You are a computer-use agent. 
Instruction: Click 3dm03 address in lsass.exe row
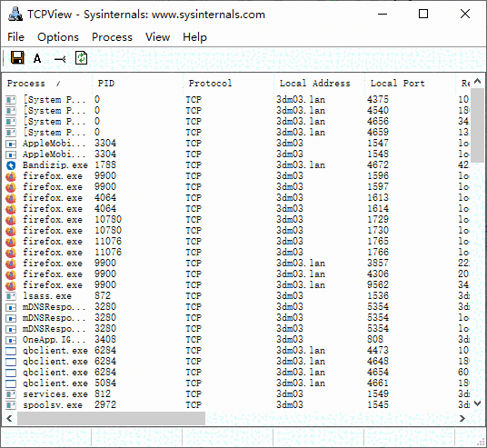[x=290, y=296]
